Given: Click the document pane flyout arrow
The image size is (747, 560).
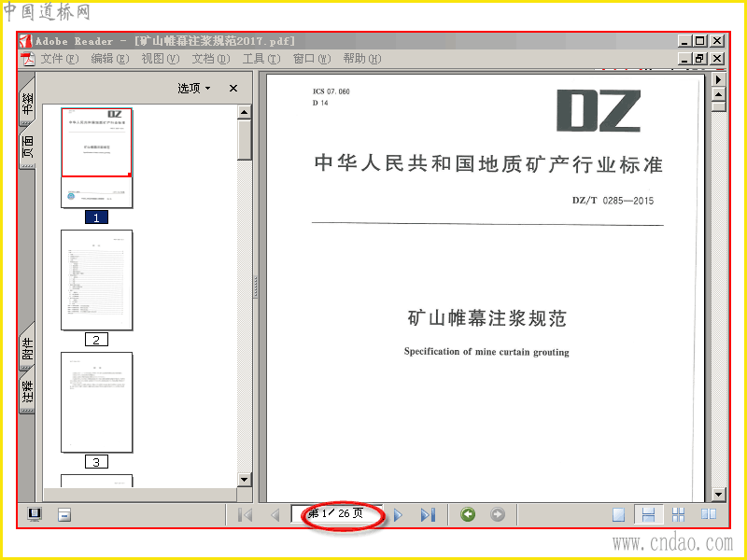Looking at the screenshot, I should click(718, 79).
